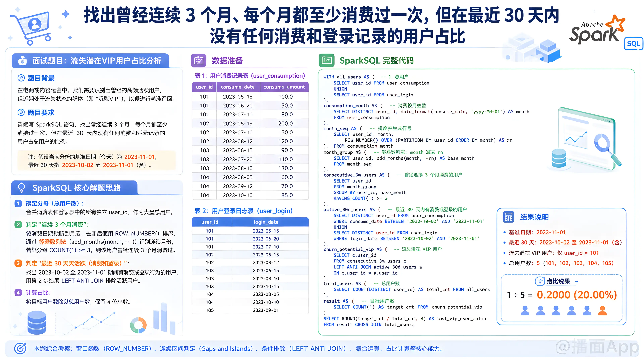644x362 pixels.
Task: Click the step 1 badge for 确定分母
Action: [x=18, y=203]
